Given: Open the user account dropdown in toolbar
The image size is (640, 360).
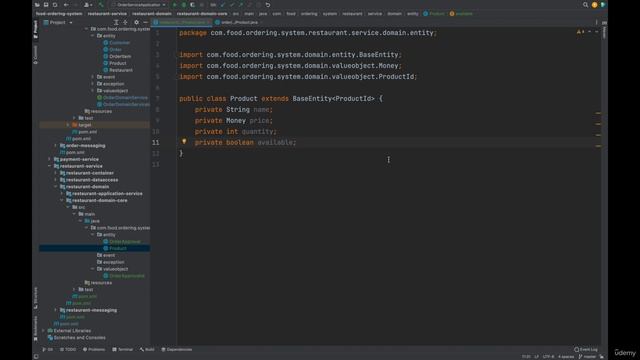Looking at the screenshot, I should pyautogui.click(x=88, y=5).
